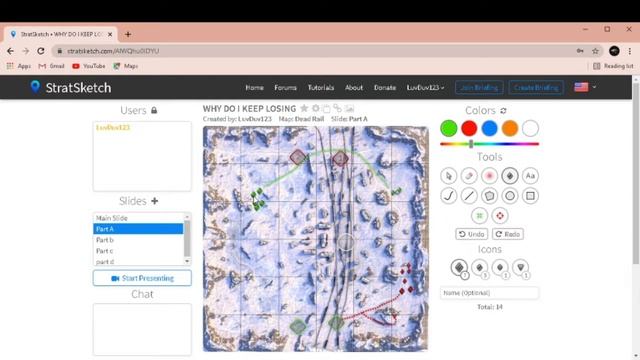Select the eraser tool
Image resolution: width=640 pixels, height=360 pixels.
coord(469,176)
